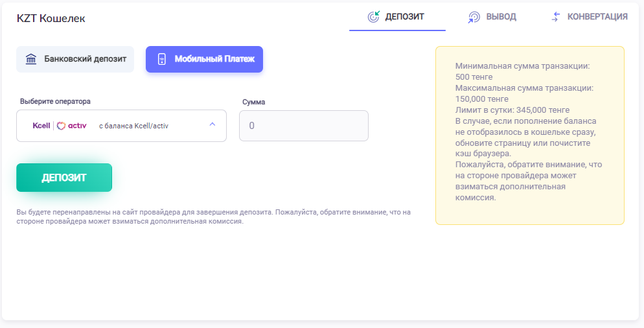Screen dimensions: 644x328
Task: Click the conversion arrows icon
Action: point(555,17)
